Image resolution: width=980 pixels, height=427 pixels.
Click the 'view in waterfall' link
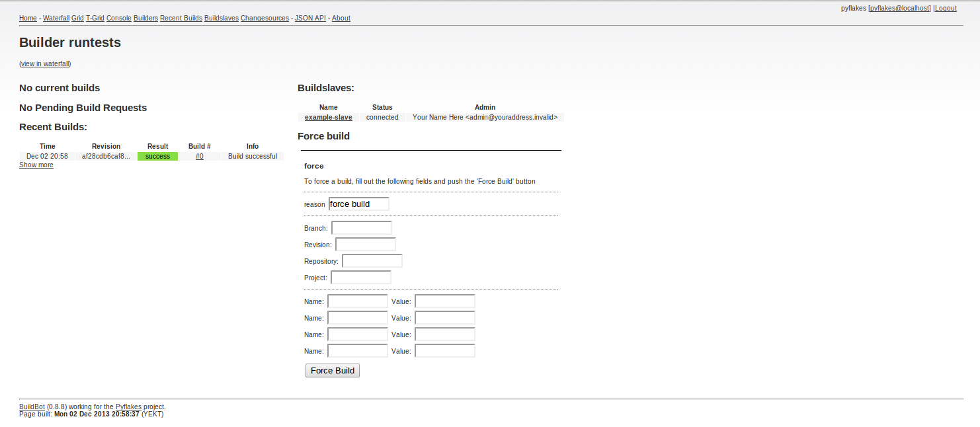(45, 64)
